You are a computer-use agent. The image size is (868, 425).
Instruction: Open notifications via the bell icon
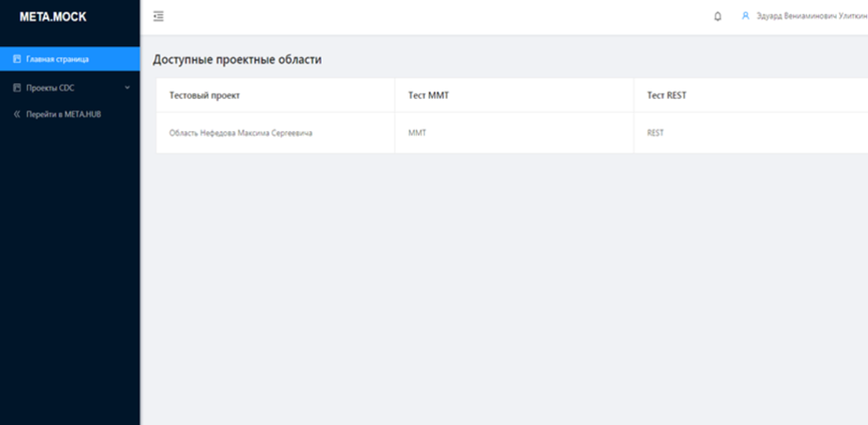718,17
